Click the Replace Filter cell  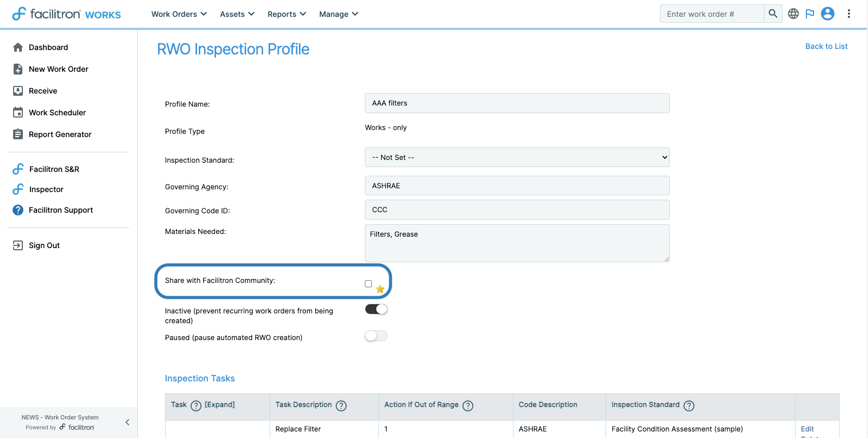(x=298, y=429)
